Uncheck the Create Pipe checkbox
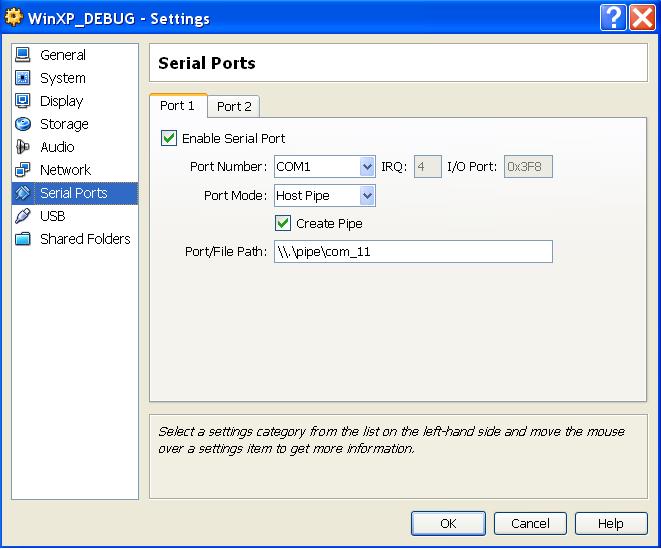Viewport: 661px width, 550px height. 283,223
